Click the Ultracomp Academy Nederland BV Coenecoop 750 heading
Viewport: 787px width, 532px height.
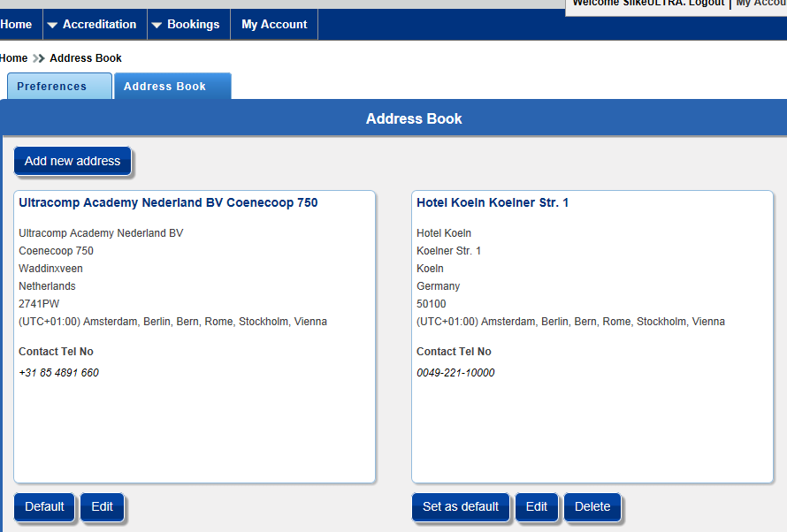click(x=168, y=202)
